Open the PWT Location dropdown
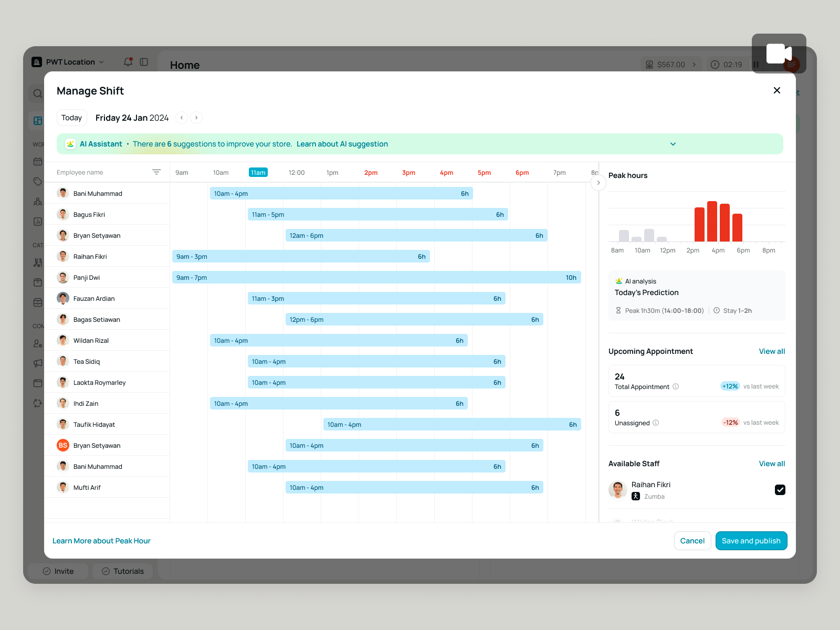This screenshot has height=630, width=840. pyautogui.click(x=101, y=62)
